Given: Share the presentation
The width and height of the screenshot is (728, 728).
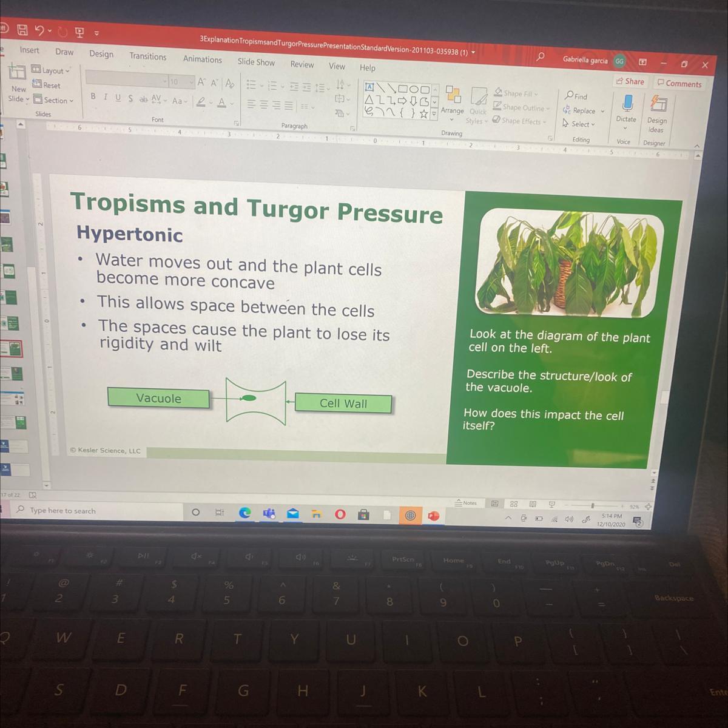Looking at the screenshot, I should (630, 81).
